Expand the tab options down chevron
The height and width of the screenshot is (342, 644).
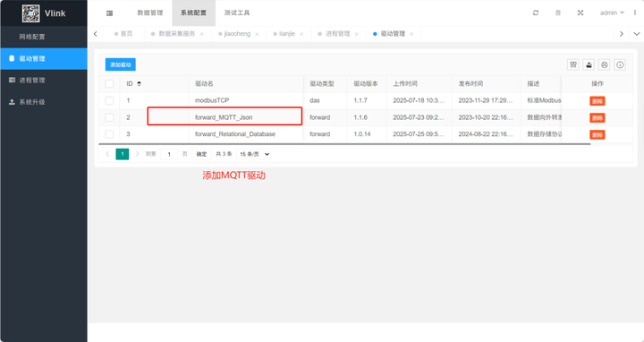[x=637, y=34]
